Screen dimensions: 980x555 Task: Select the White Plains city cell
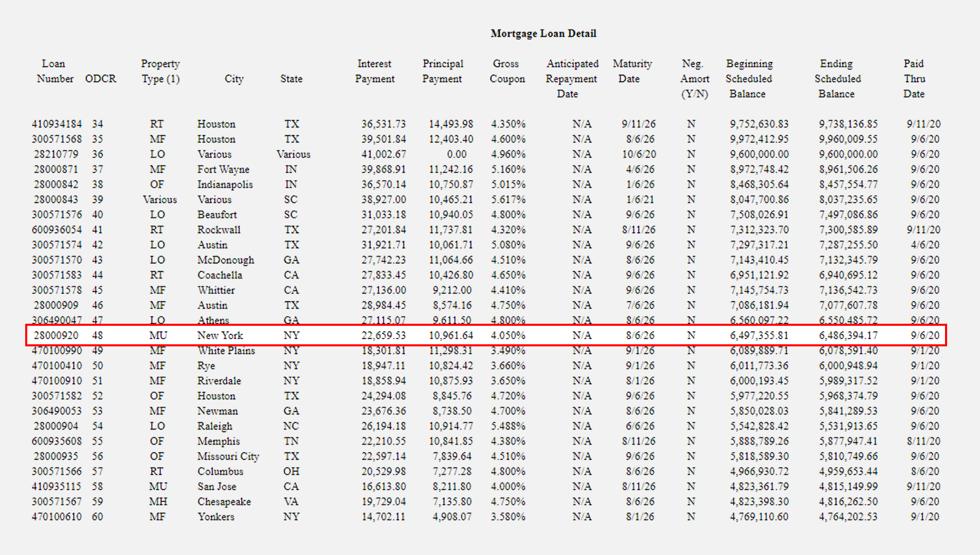(x=226, y=351)
